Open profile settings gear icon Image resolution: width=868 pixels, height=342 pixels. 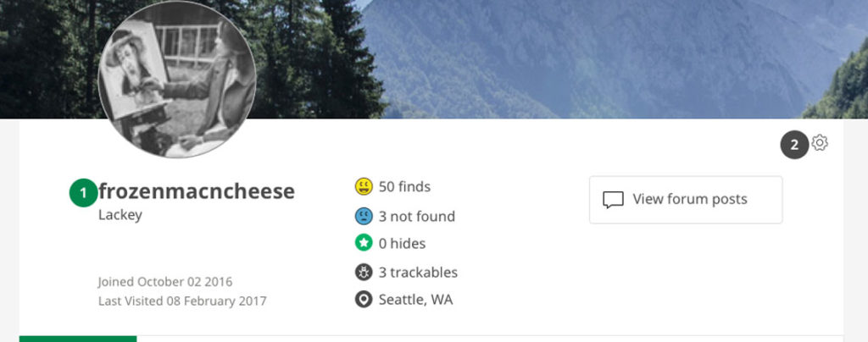[820, 143]
